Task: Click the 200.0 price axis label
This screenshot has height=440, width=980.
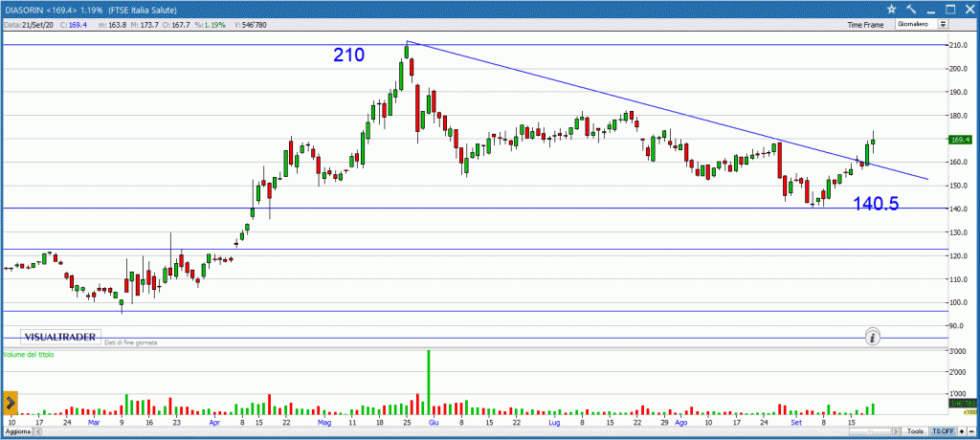Action: tap(960, 69)
